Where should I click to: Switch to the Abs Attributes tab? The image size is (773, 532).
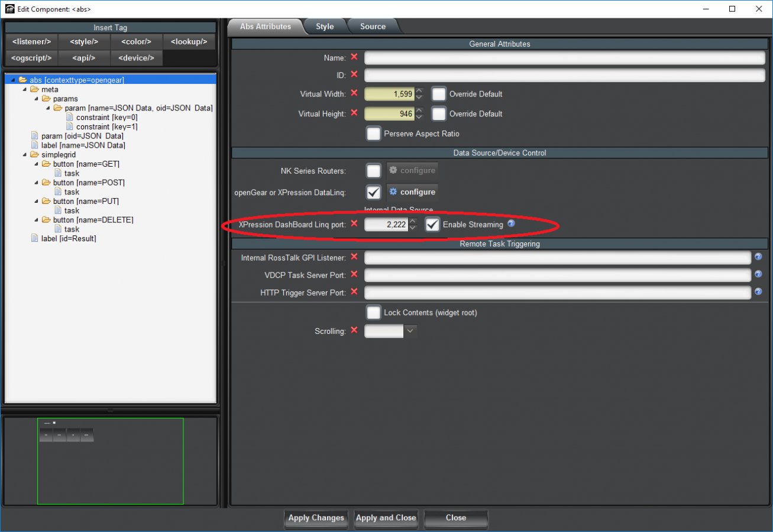265,27
